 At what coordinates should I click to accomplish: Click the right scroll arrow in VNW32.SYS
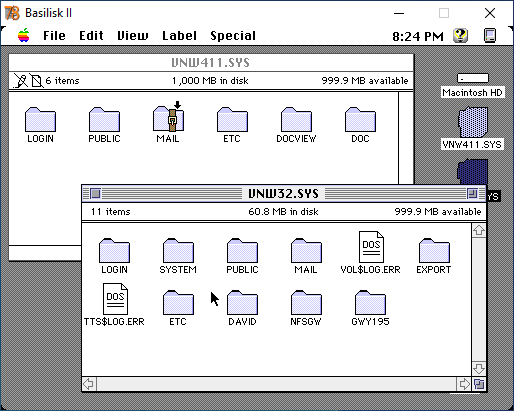point(464,384)
